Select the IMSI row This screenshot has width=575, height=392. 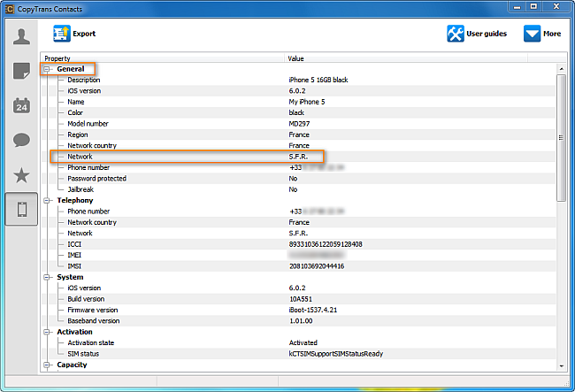point(299,266)
